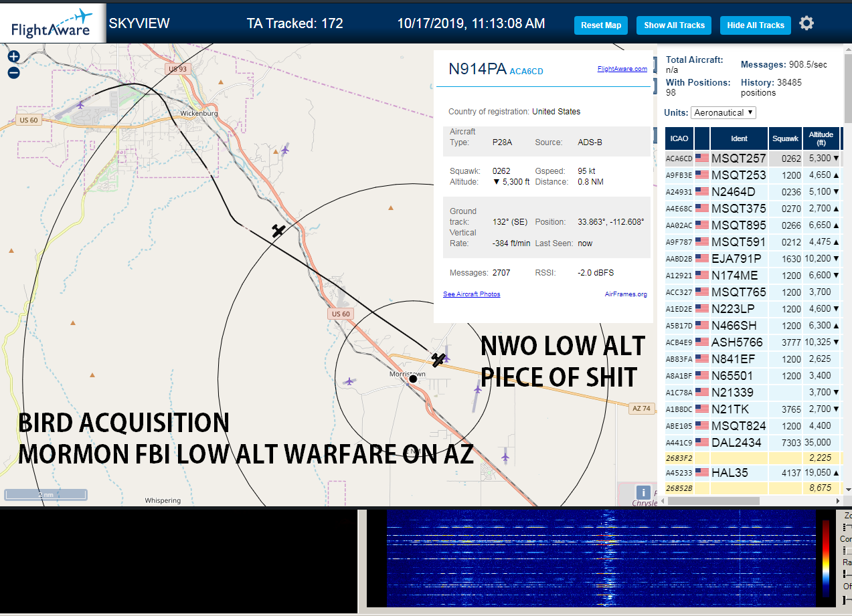Viewport: 852px width, 616px height.
Task: Sort table by ICAO column header
Action: click(x=679, y=138)
